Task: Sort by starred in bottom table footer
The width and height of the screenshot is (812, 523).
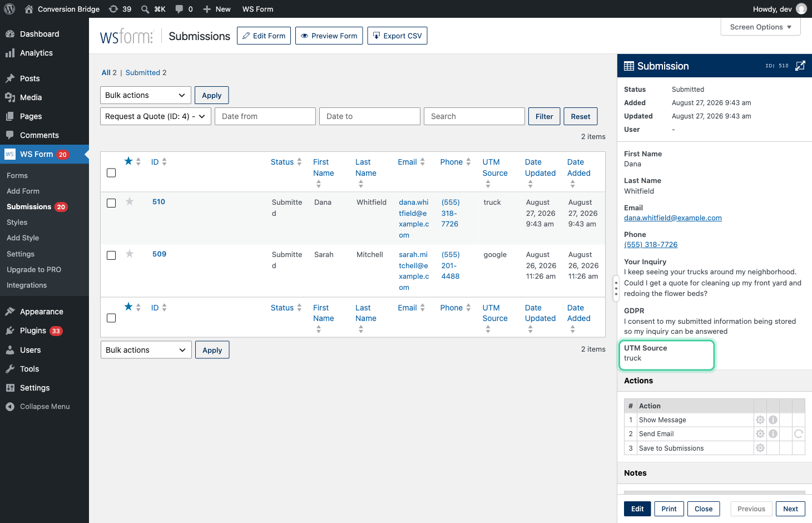Action: (x=132, y=307)
